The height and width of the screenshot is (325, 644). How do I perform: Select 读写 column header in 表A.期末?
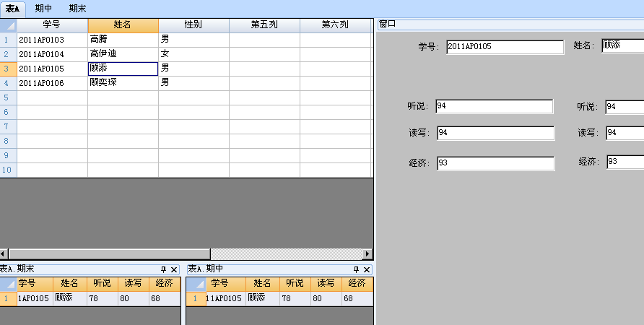(134, 285)
